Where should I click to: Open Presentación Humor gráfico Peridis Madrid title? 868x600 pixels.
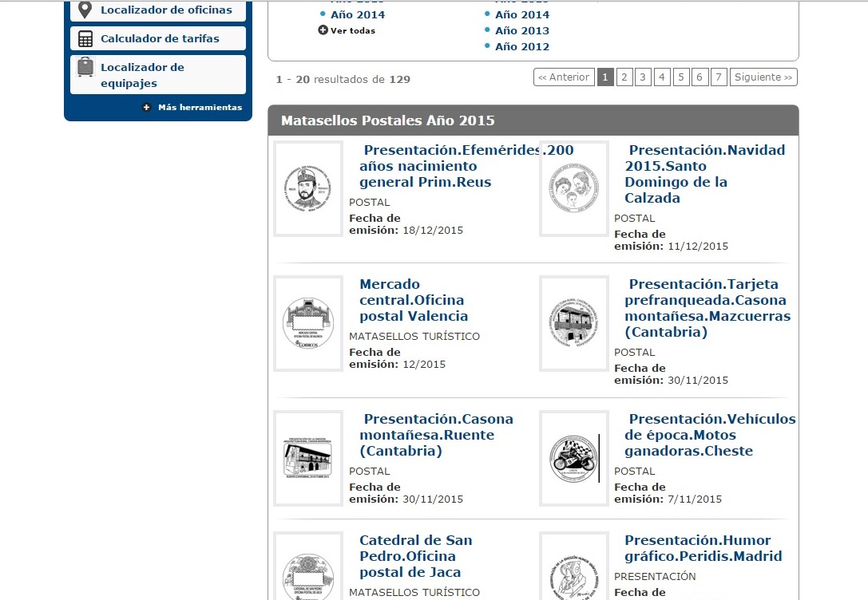tap(703, 549)
